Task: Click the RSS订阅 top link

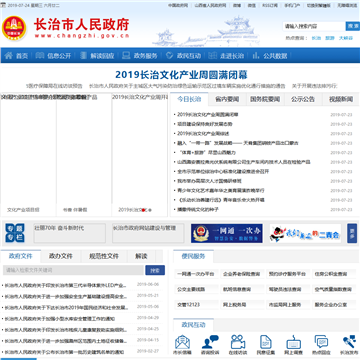Action: click(269, 5)
